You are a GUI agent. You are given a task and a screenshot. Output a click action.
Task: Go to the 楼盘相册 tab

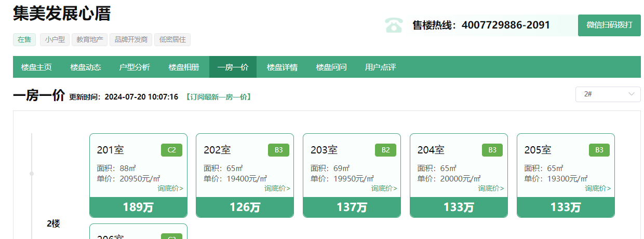184,67
